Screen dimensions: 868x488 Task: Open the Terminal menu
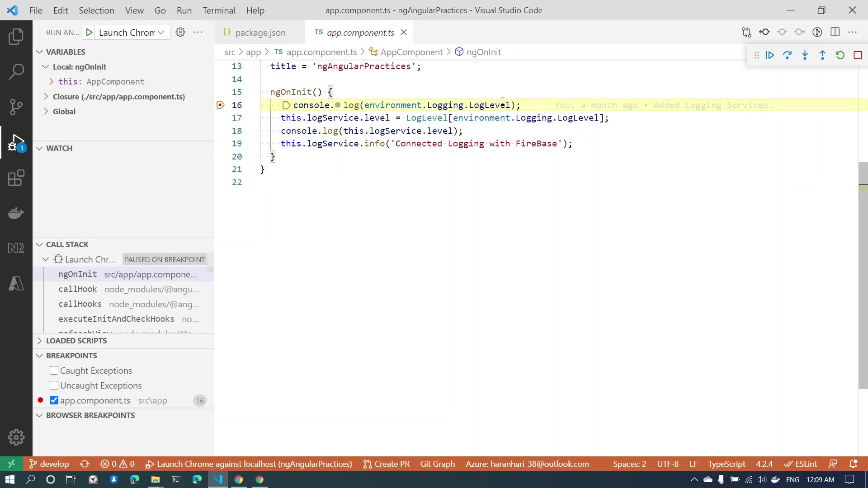219,10
